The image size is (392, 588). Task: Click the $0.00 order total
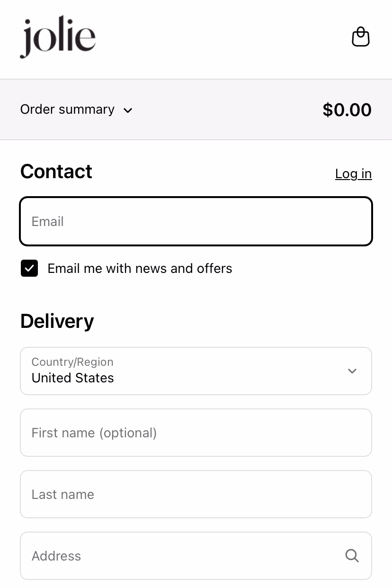coord(347,110)
